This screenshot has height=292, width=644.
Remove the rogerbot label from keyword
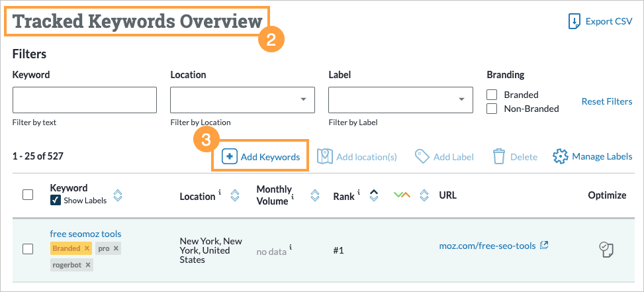click(88, 265)
